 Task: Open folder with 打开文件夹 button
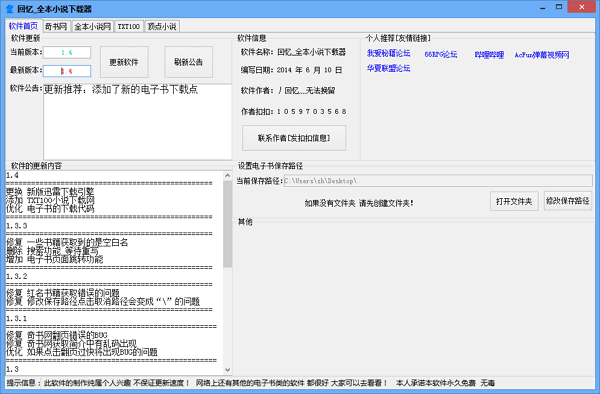click(514, 201)
